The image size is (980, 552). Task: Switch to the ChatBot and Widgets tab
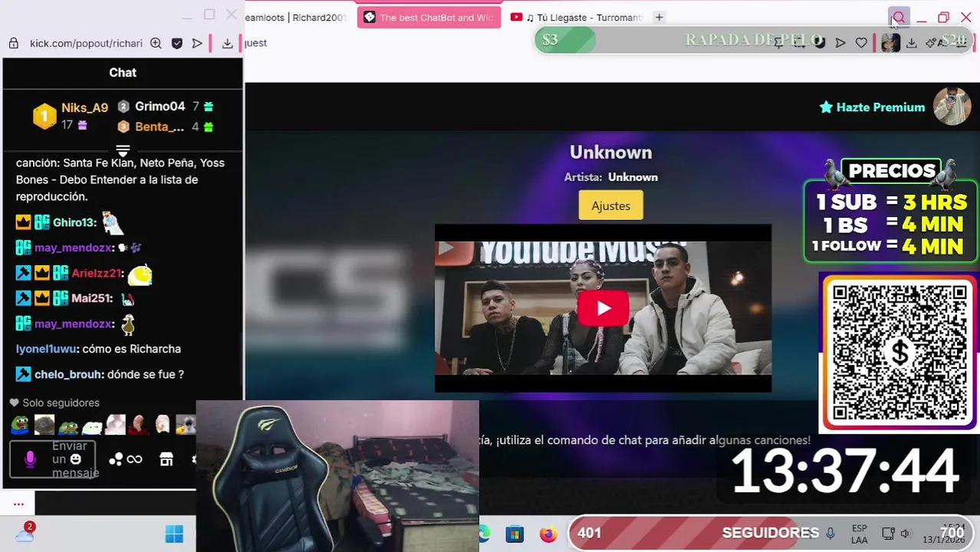pos(429,18)
